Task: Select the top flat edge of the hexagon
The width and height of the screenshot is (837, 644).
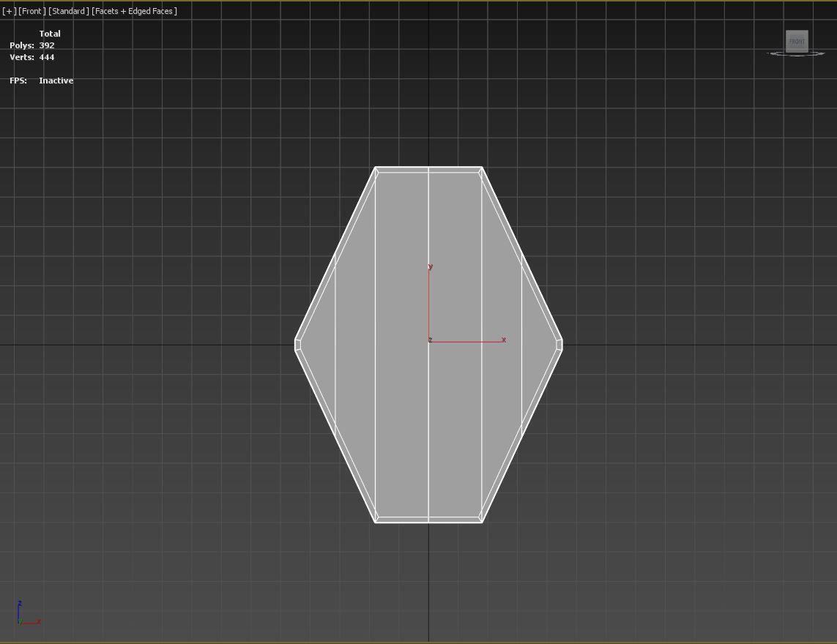Action: pyautogui.click(x=428, y=169)
